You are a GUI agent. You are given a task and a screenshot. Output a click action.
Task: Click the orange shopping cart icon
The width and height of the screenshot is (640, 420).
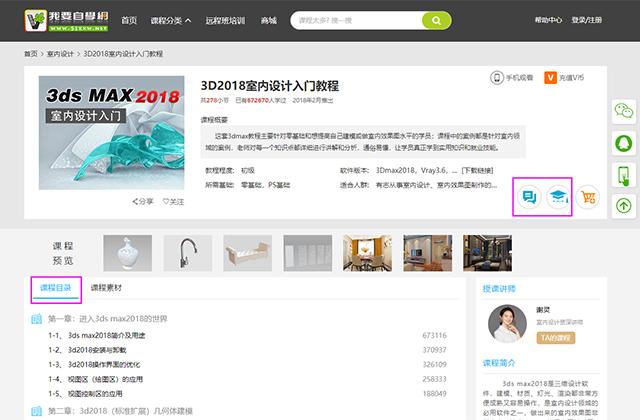coord(588,197)
